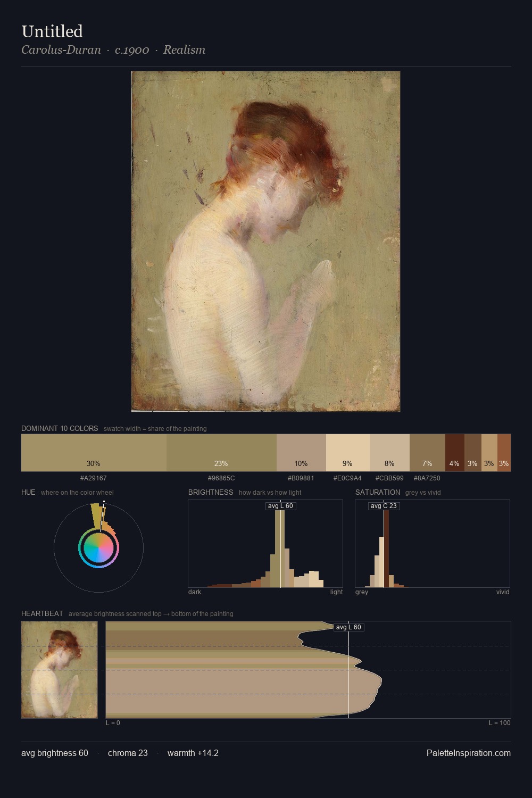Screen dimensions: 532x798
Task: Click the 'L = 100' axis label
Action: click(x=500, y=722)
